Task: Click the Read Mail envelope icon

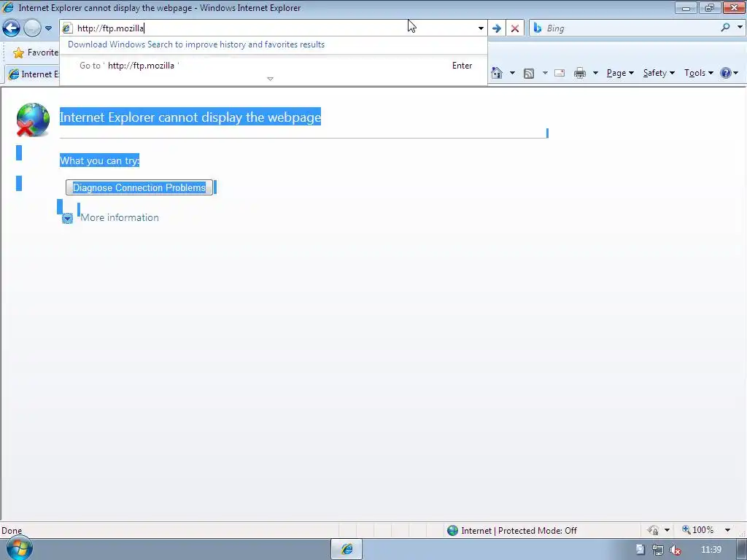Action: [560, 73]
